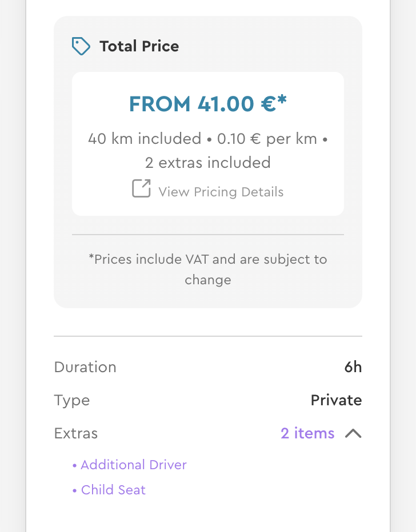
Task: Click the VAT disclaimer note
Action: 207,269
